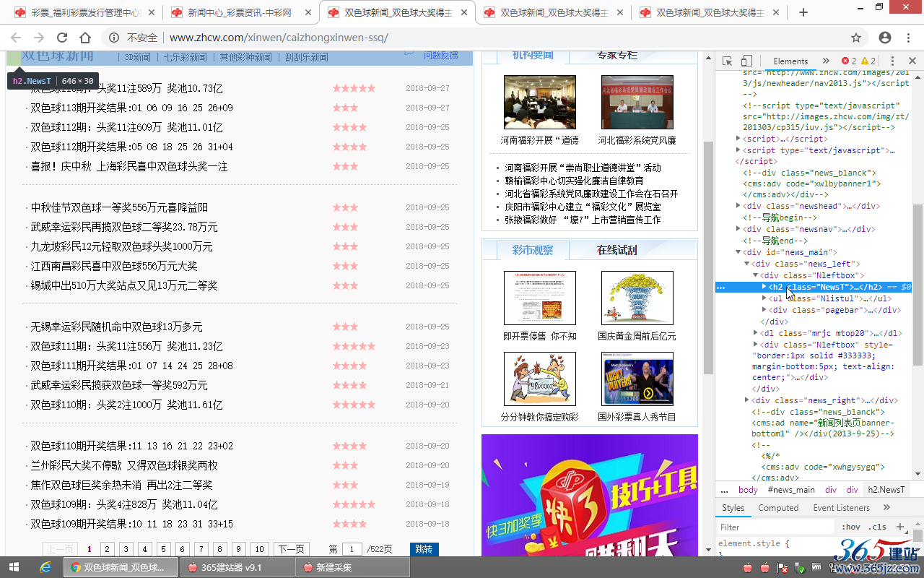Activate the DevTools element inspector icon

(728, 61)
